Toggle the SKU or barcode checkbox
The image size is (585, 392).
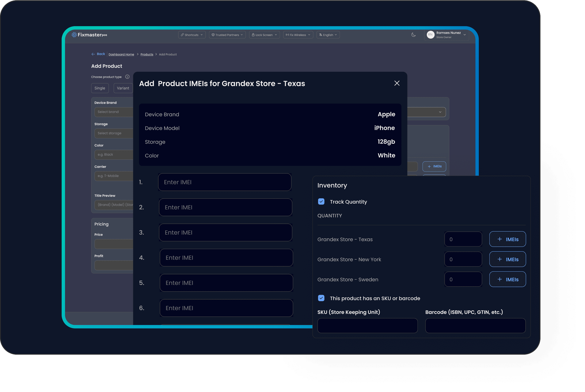[x=321, y=298]
